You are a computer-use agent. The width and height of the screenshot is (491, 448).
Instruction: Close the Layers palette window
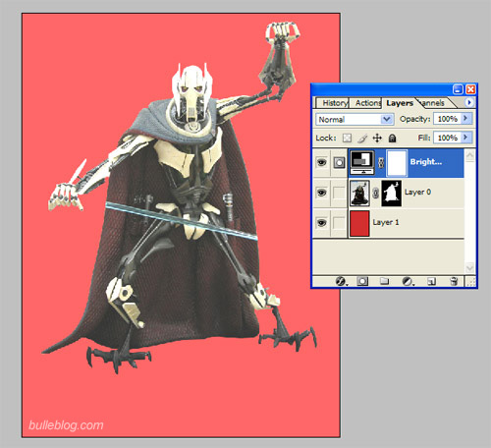470,89
